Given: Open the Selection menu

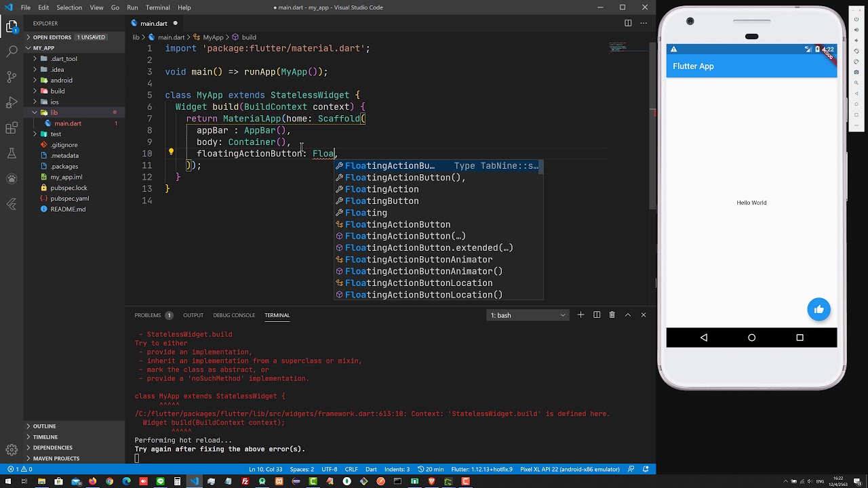Looking at the screenshot, I should click(x=69, y=7).
